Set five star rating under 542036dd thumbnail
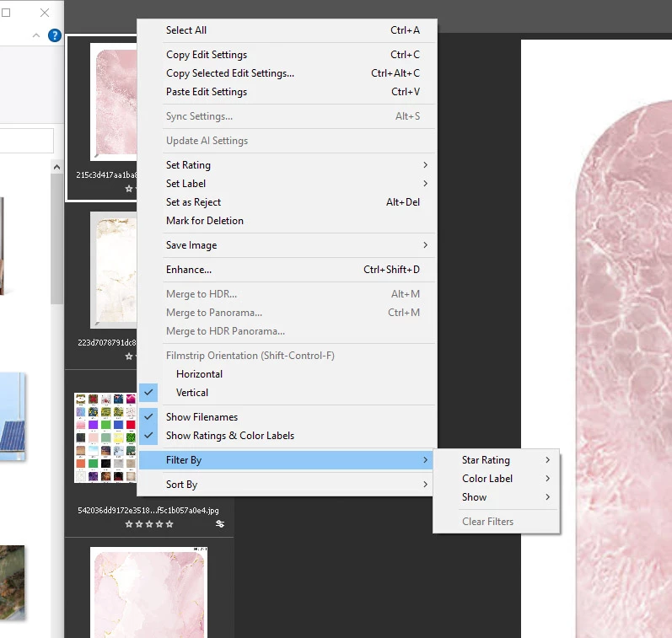Image resolution: width=672 pixels, height=638 pixels. click(x=169, y=524)
